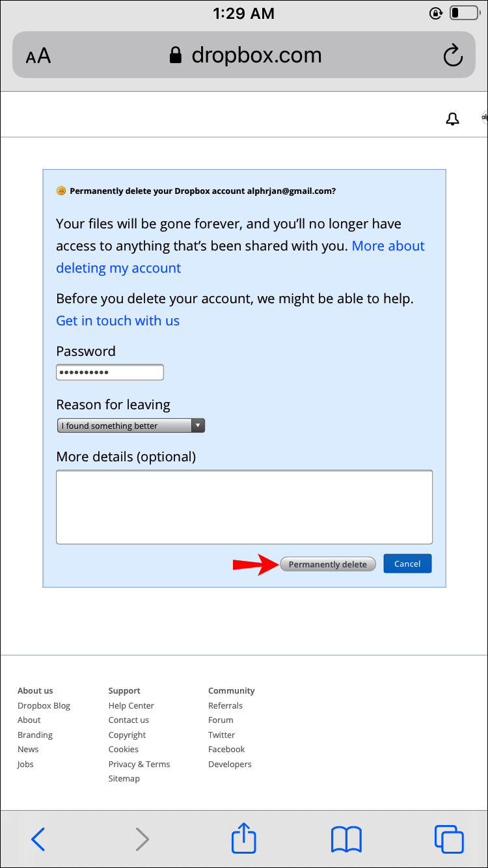488x868 pixels.
Task: Show open Safari tabs icon
Action: [448, 839]
